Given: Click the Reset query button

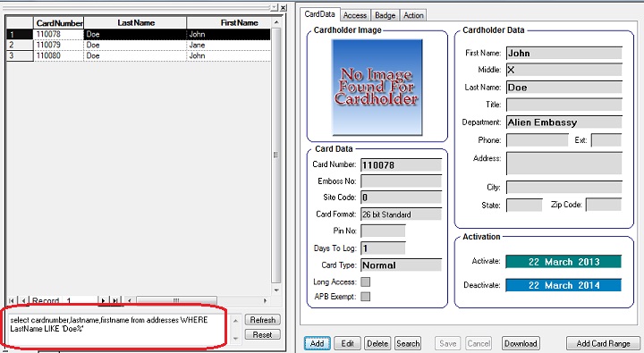Looking at the screenshot, I should 263,335.
